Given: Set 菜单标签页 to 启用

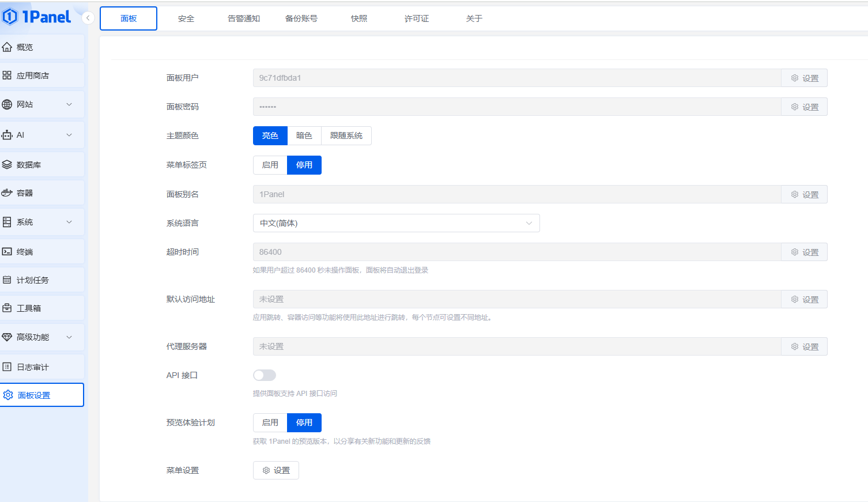Looking at the screenshot, I should (270, 165).
